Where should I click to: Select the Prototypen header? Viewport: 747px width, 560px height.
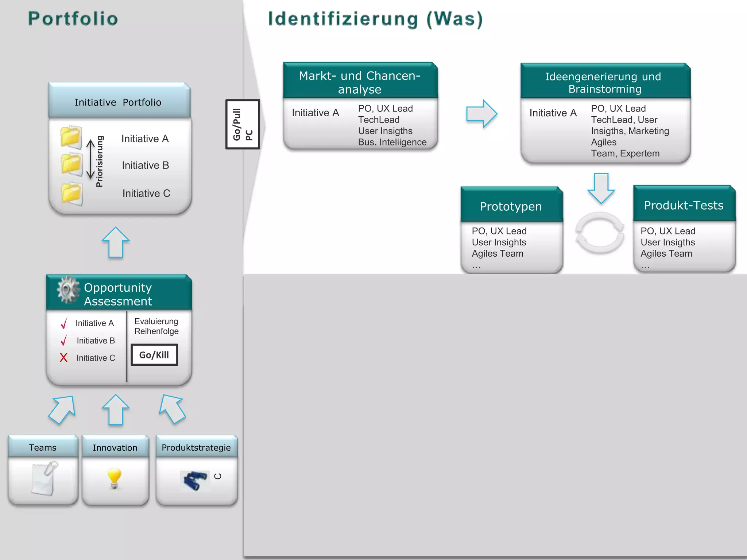click(511, 206)
